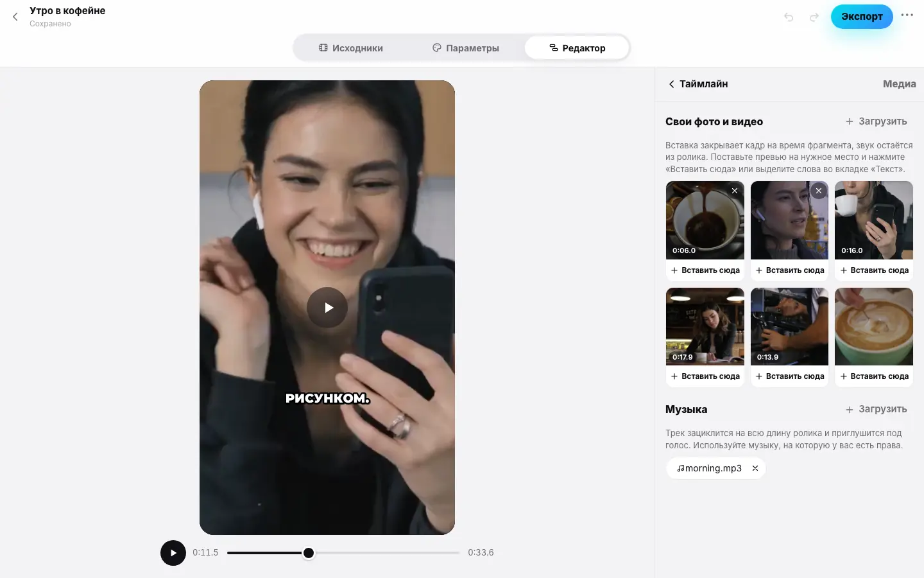Image resolution: width=924 pixels, height=578 pixels.
Task: Undo the last edit
Action: pyautogui.click(x=789, y=17)
